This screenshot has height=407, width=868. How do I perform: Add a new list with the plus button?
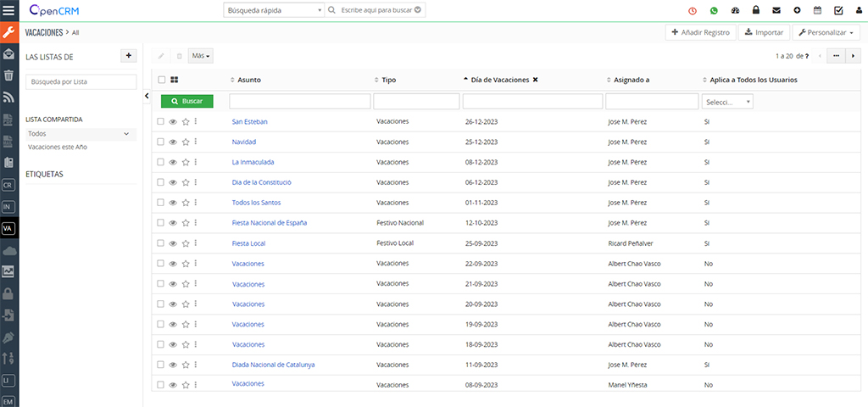129,56
